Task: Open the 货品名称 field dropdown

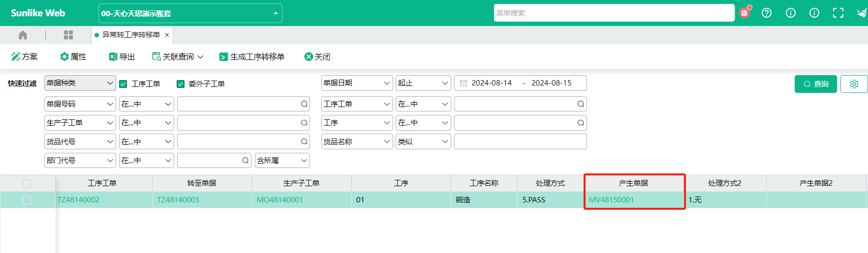Action: click(x=357, y=141)
